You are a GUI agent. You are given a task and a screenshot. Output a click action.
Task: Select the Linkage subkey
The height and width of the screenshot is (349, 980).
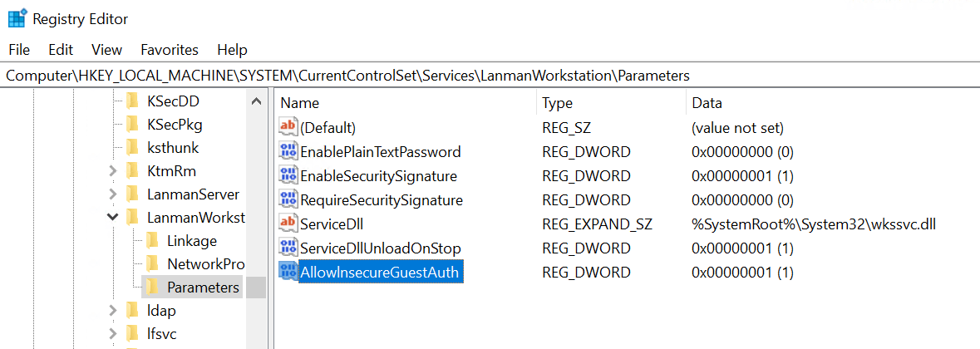point(191,241)
